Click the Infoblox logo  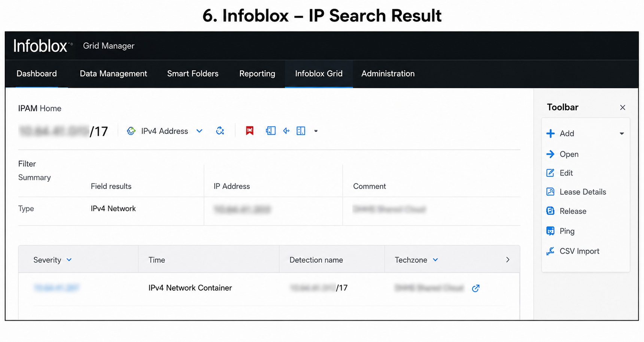point(43,46)
